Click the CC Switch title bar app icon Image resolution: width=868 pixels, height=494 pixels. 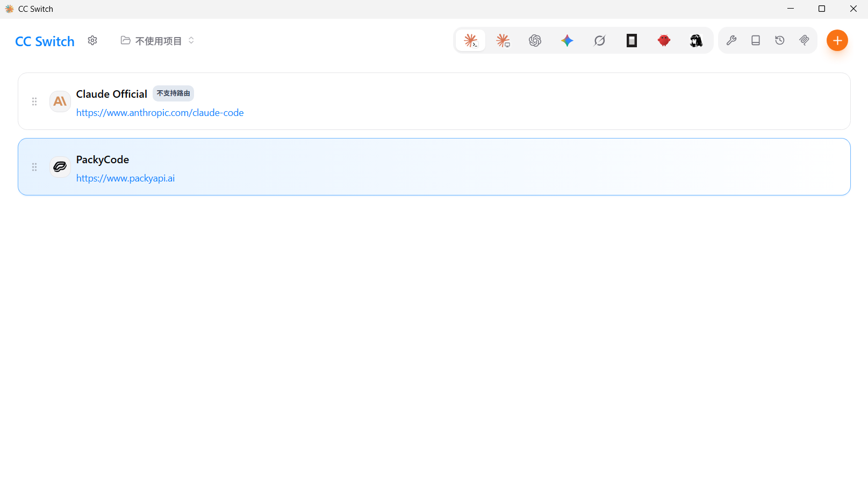coord(9,9)
